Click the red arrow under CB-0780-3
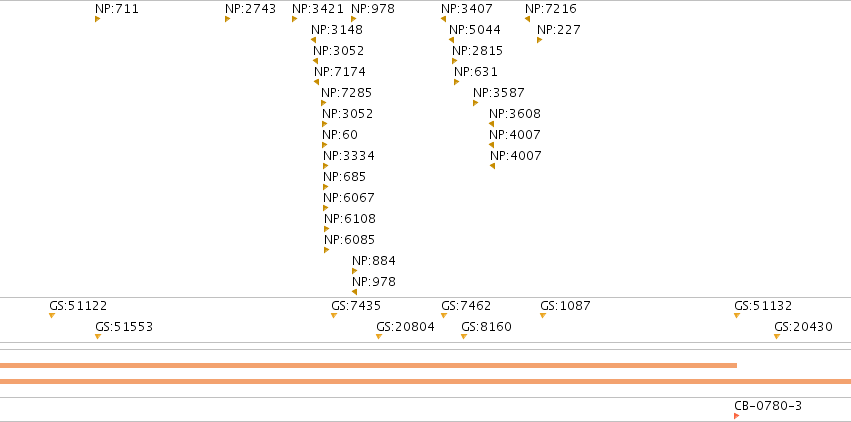This screenshot has height=422, width=851. click(x=736, y=416)
